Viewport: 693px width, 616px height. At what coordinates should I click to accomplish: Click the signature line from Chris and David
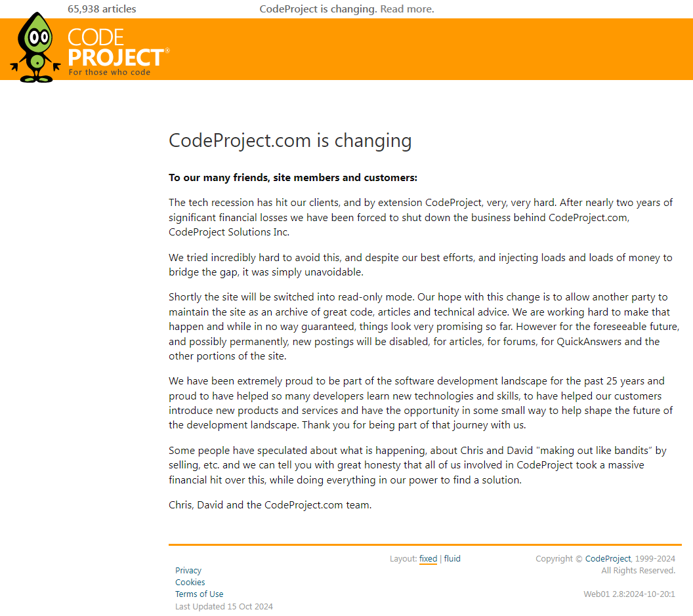click(x=270, y=505)
